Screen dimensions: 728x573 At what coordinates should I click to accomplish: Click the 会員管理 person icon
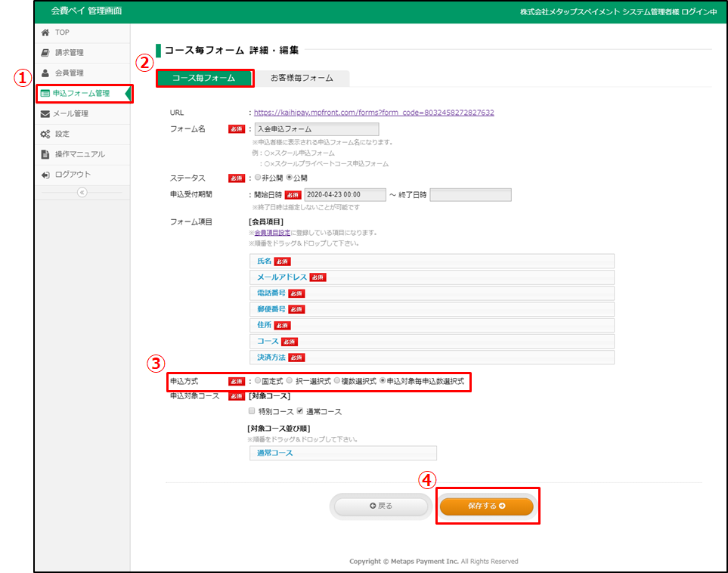(x=45, y=73)
